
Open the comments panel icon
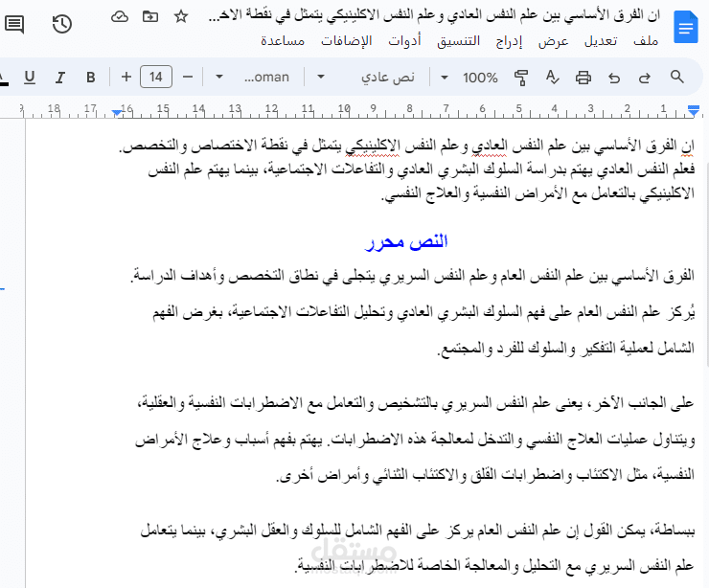[14, 24]
